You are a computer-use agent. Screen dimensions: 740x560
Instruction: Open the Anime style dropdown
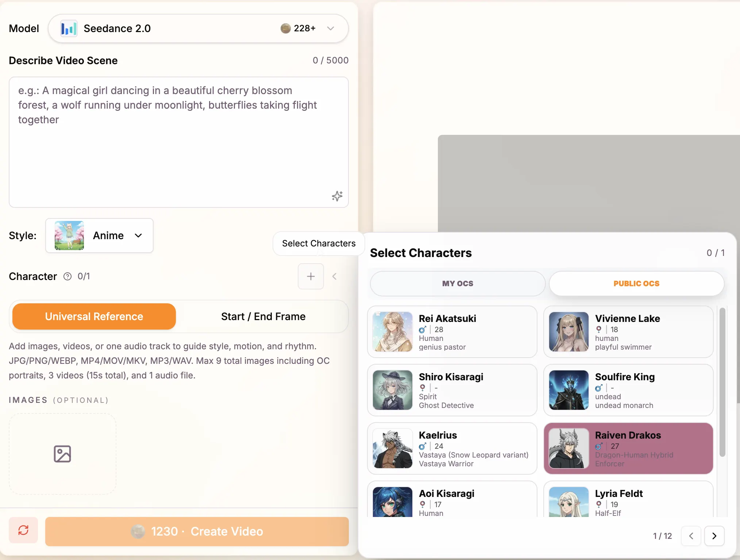99,236
